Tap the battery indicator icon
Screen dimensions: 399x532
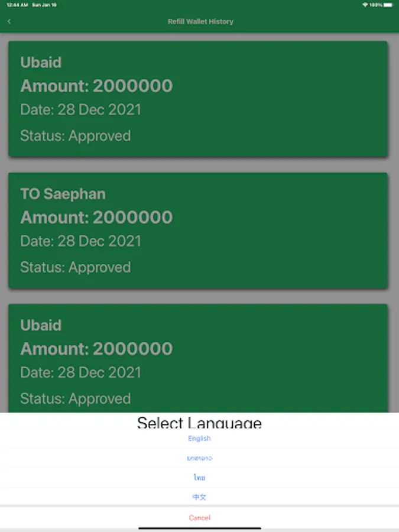click(x=389, y=5)
